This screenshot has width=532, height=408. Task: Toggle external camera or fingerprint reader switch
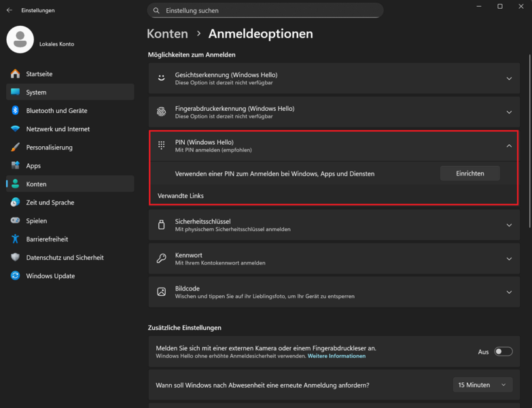click(503, 352)
